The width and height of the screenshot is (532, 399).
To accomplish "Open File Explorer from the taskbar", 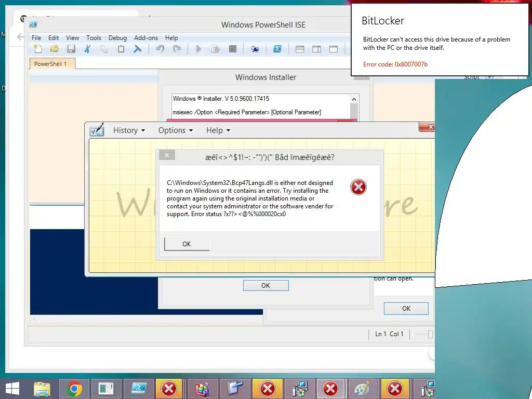I will 42,389.
